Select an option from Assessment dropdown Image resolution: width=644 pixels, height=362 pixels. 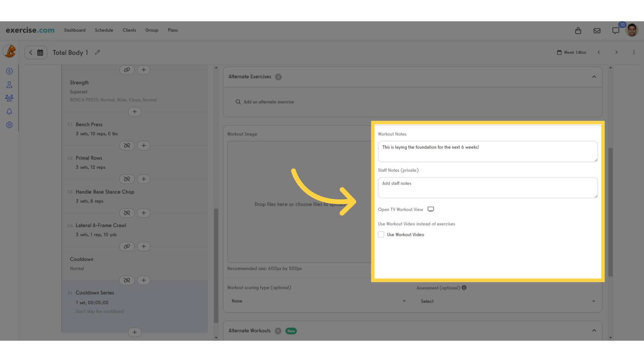click(x=507, y=301)
